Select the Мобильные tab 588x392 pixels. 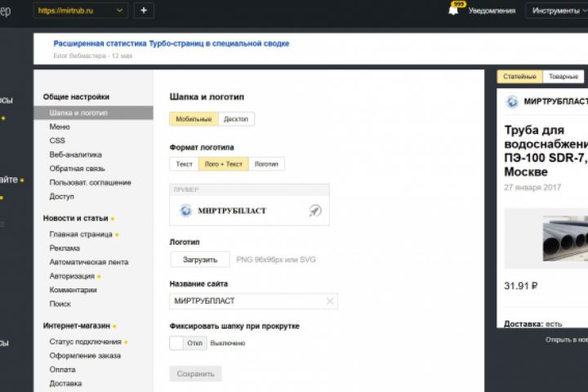coord(194,119)
